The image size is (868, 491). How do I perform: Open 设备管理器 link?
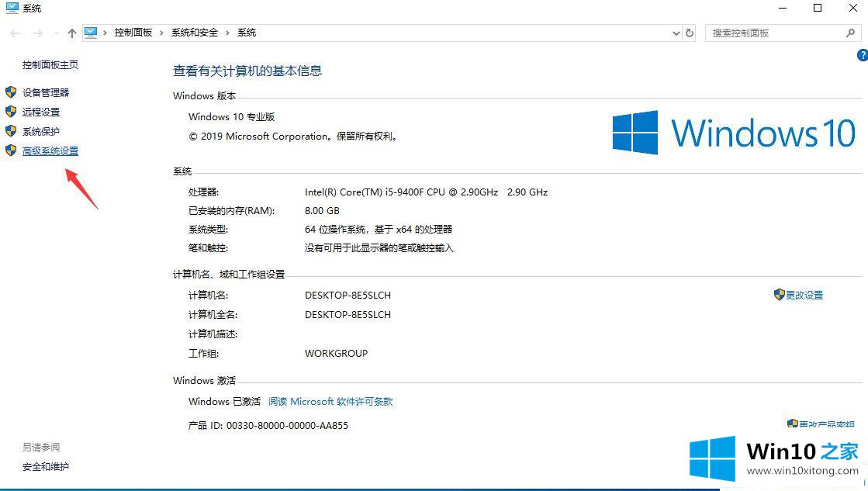[46, 92]
